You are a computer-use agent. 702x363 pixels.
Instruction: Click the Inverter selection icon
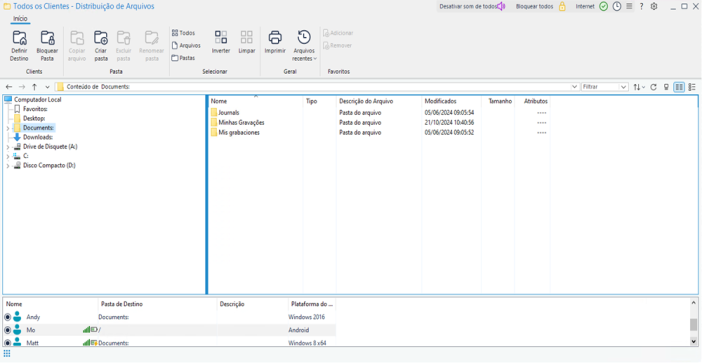(x=221, y=37)
